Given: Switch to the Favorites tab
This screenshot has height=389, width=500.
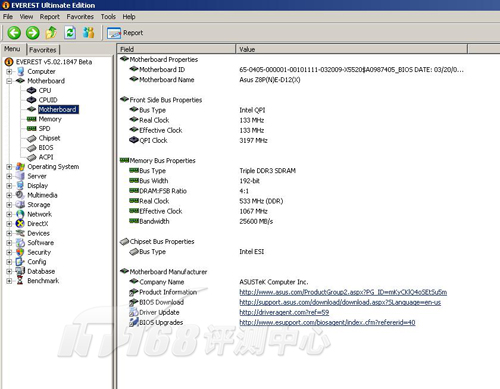Looking at the screenshot, I should (x=43, y=50).
